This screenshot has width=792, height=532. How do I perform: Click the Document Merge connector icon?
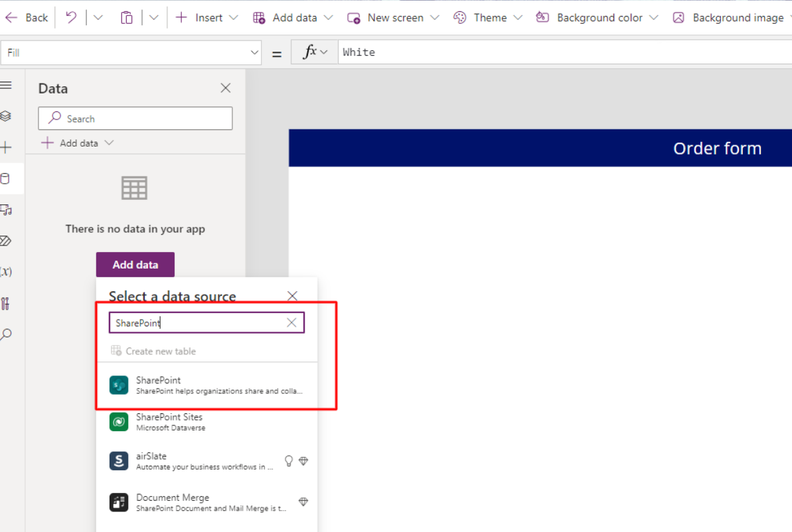coord(118,502)
